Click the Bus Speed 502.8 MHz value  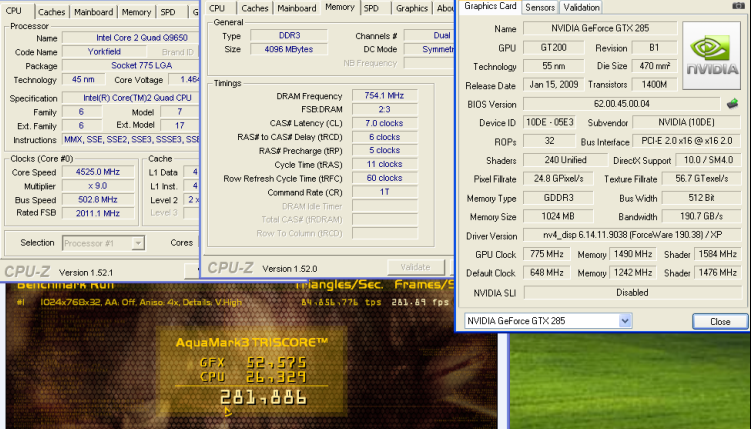(98, 200)
